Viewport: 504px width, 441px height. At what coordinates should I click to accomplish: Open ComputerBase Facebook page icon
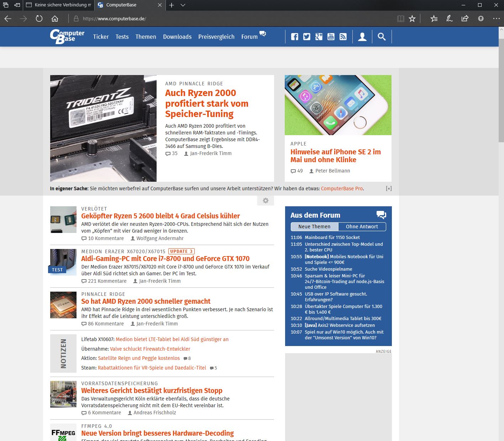coord(295,37)
